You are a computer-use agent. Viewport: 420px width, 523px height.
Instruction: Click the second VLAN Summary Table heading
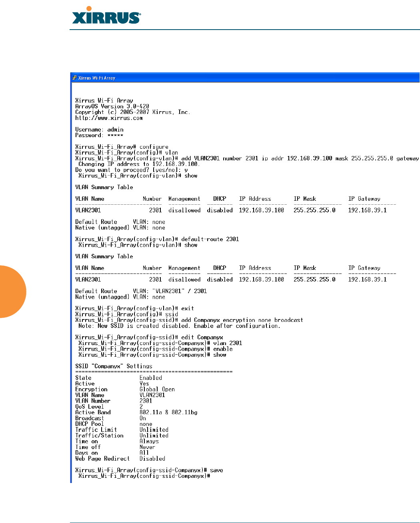[x=104, y=256]
